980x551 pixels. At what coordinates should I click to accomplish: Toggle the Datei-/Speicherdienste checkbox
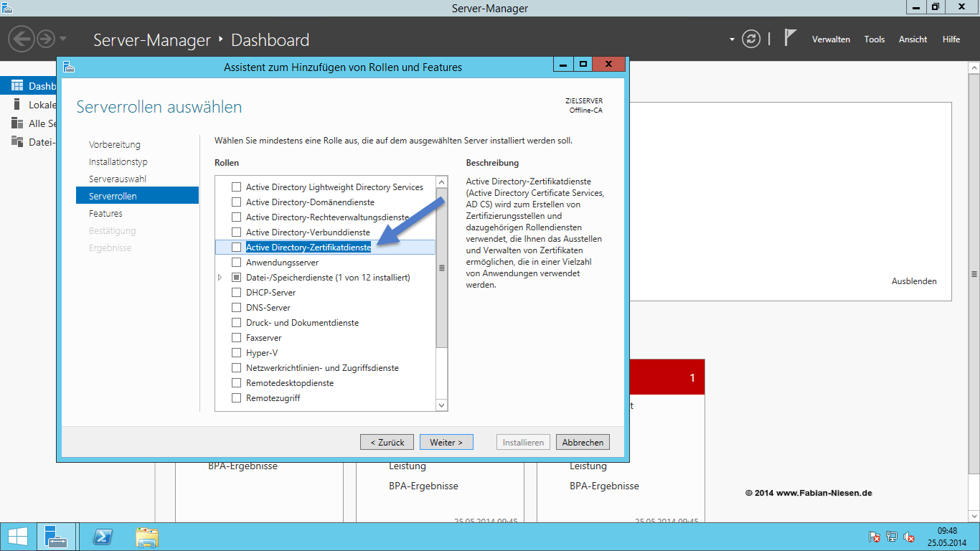[x=237, y=278]
